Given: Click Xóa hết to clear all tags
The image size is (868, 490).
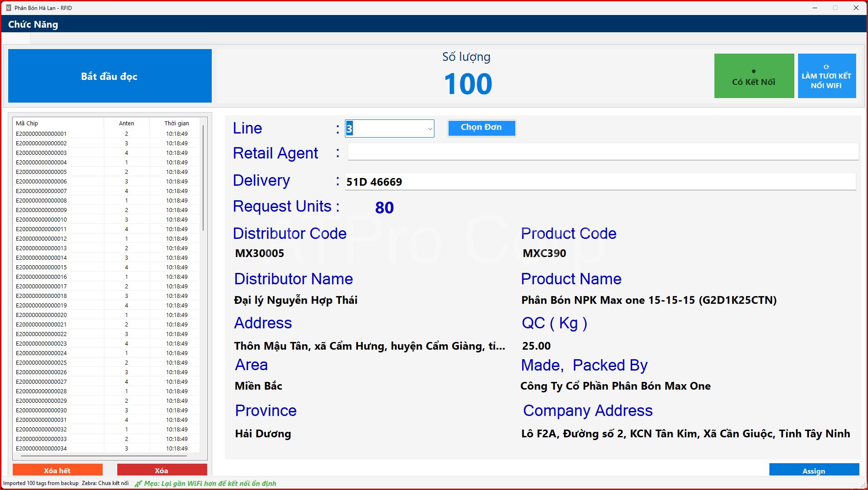Looking at the screenshot, I should point(57,470).
